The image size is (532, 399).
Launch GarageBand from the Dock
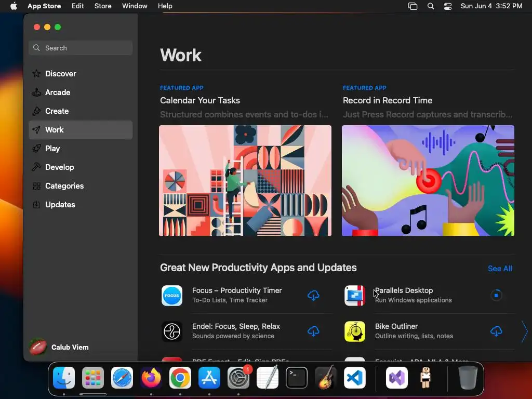(x=326, y=378)
